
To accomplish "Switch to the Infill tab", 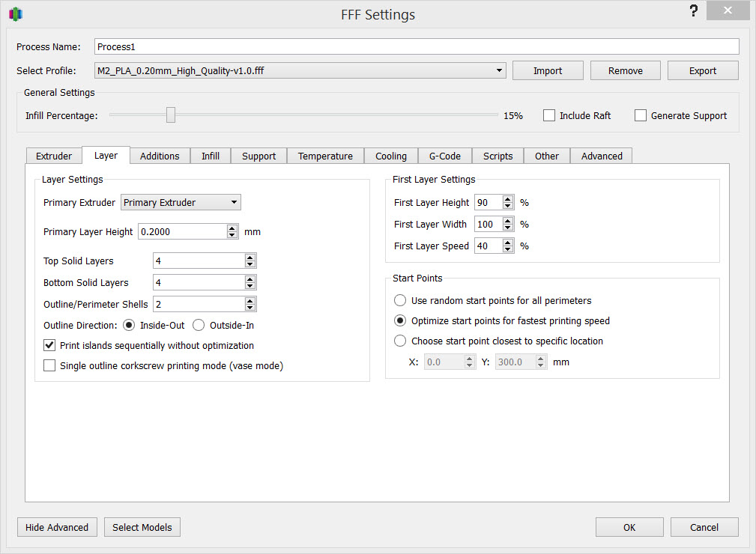I will point(211,156).
